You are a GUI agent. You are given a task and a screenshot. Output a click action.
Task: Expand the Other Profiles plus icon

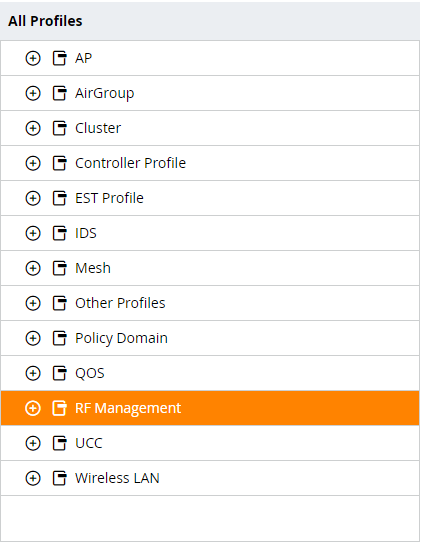point(33,303)
